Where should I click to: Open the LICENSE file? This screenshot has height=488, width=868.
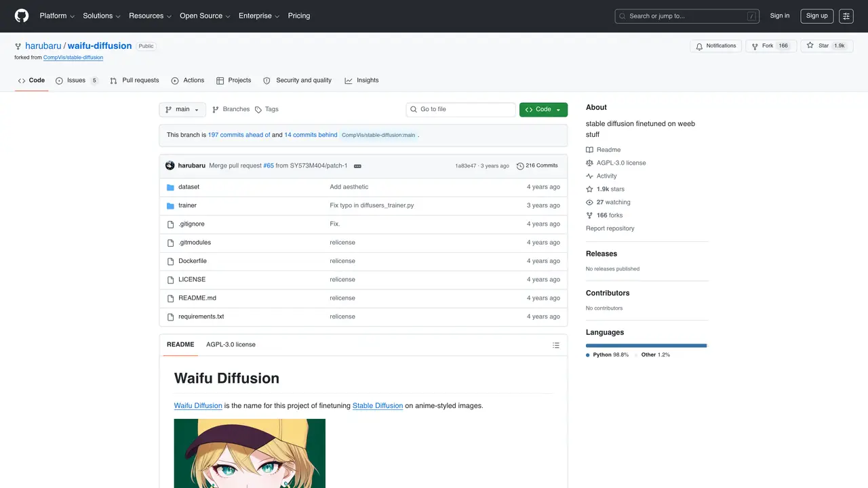[192, 280]
